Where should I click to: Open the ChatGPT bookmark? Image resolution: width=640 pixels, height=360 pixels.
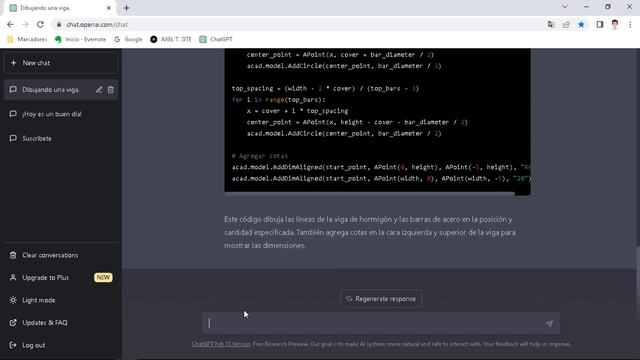coord(216,39)
